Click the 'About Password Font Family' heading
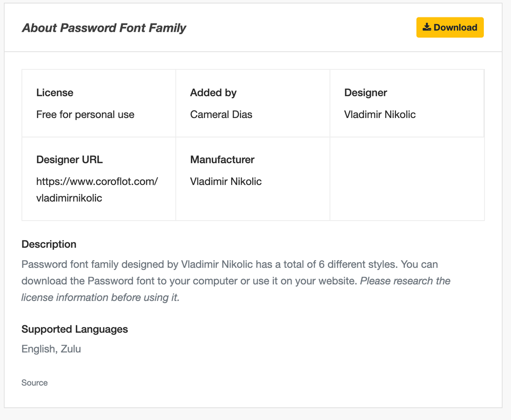 104,28
